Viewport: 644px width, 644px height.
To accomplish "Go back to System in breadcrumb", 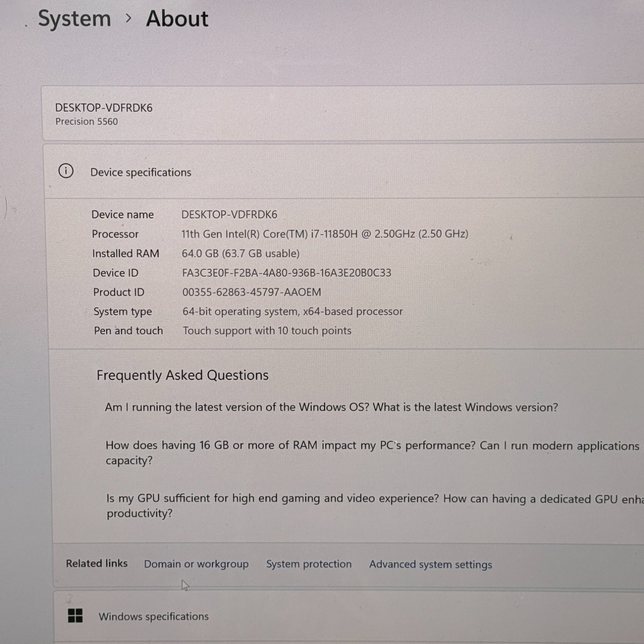I will 74,19.
